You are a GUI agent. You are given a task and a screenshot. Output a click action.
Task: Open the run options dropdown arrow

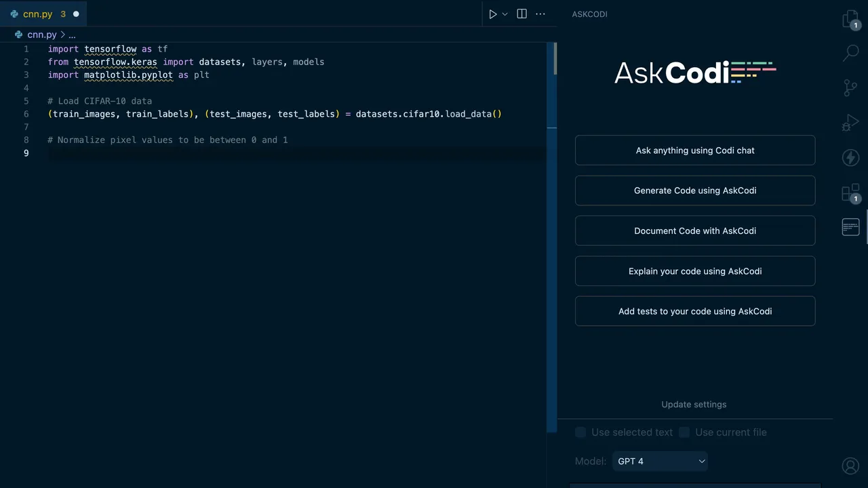505,14
